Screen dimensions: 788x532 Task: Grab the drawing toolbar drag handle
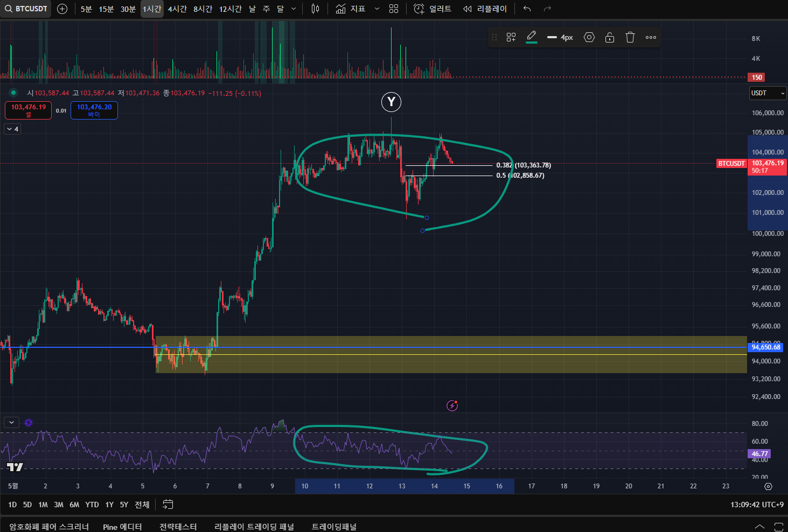(x=494, y=37)
